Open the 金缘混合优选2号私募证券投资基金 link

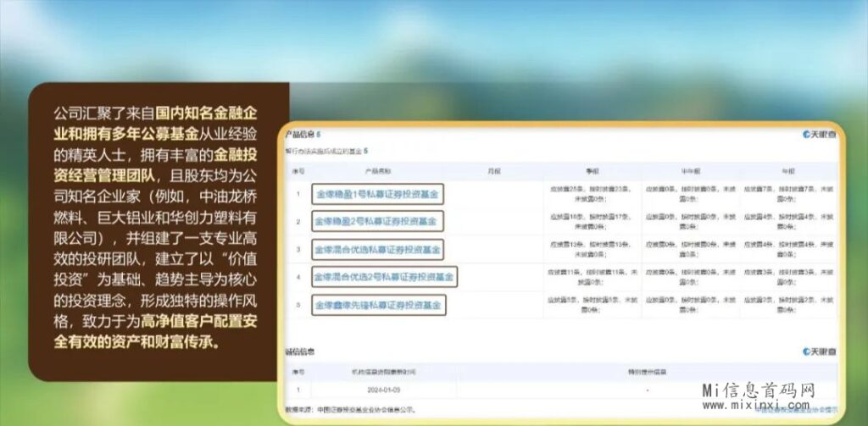(384, 277)
